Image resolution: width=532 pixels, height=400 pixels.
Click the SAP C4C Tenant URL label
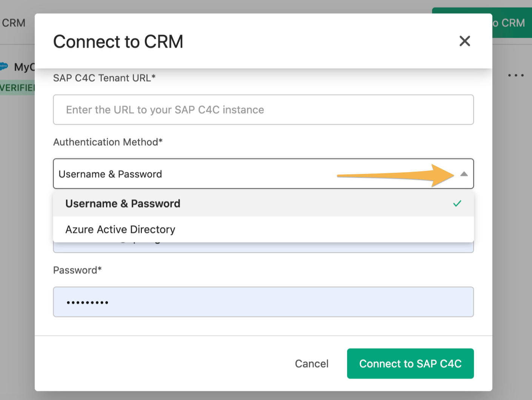pyautogui.click(x=105, y=78)
